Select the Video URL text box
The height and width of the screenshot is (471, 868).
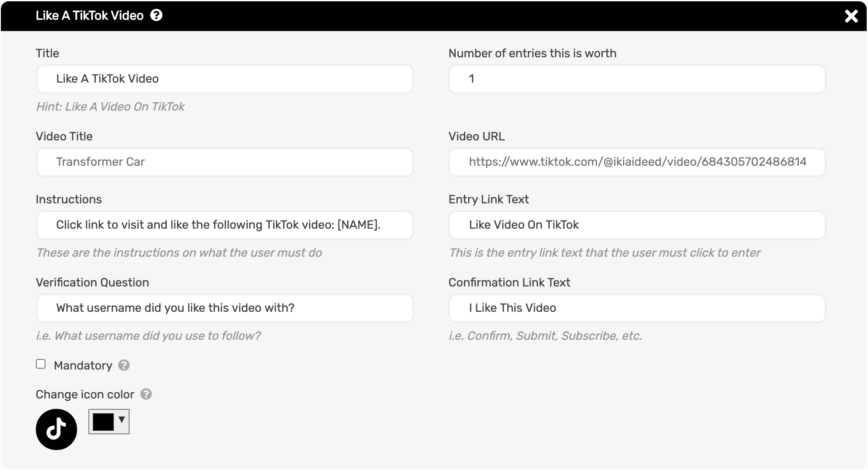tap(637, 162)
